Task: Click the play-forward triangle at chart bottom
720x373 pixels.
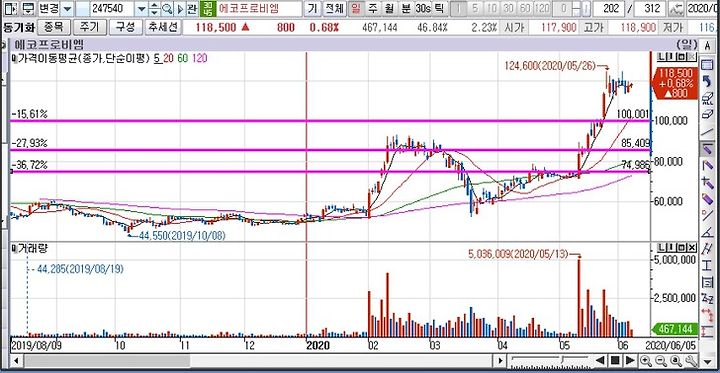Action: coord(630,360)
